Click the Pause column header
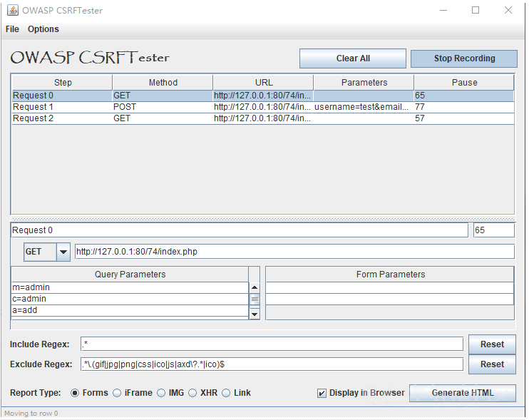Image resolution: width=529 pixels, height=420 pixels. (464, 82)
